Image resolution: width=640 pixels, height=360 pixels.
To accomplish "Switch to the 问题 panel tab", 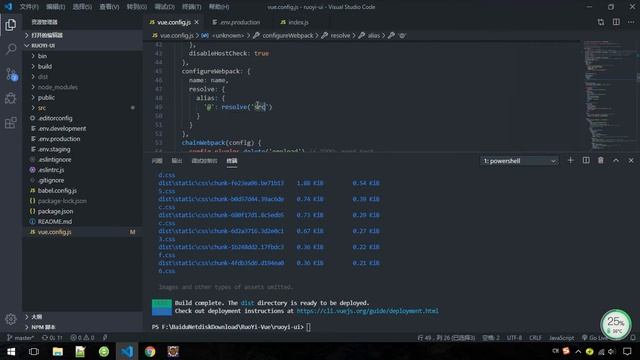I will coord(157,161).
